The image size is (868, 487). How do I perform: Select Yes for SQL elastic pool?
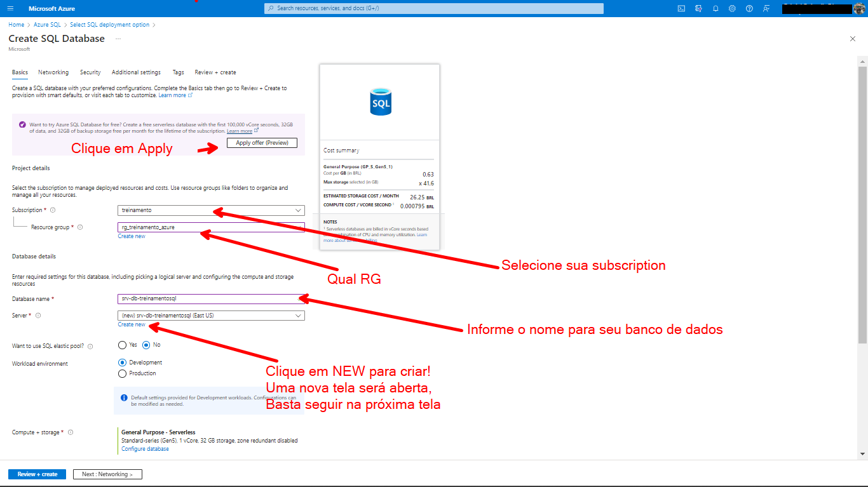pyautogui.click(x=121, y=345)
